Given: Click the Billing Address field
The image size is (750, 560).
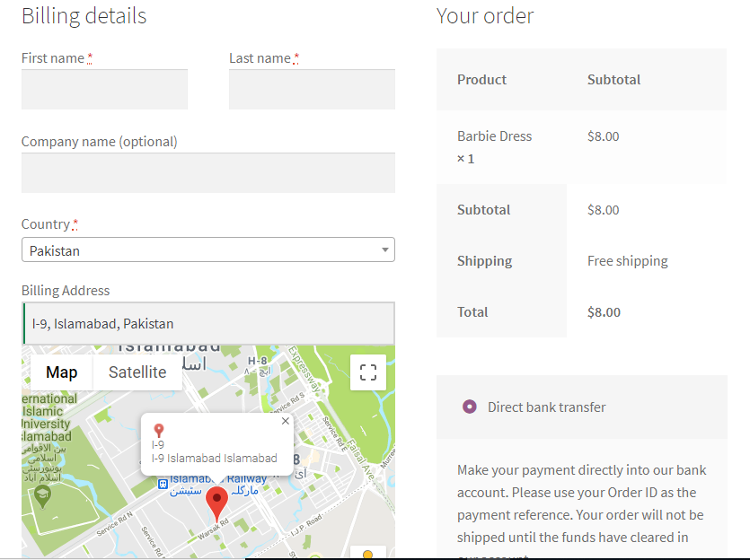Looking at the screenshot, I should pyautogui.click(x=207, y=323).
